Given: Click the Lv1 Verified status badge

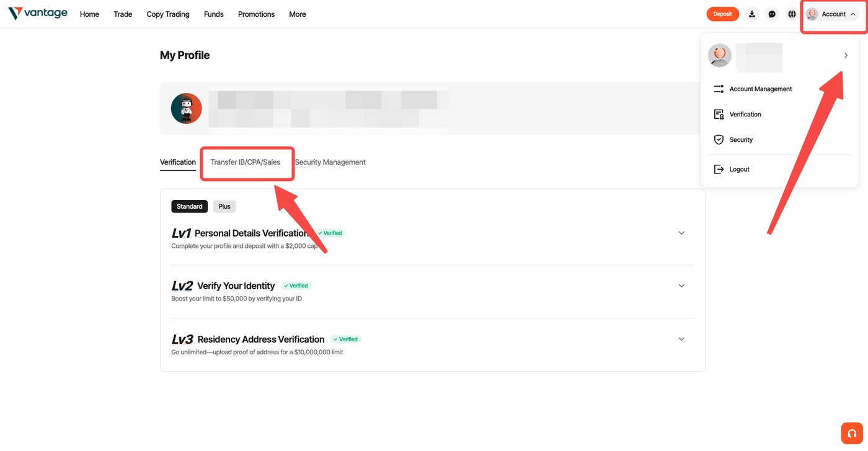Looking at the screenshot, I should 330,233.
